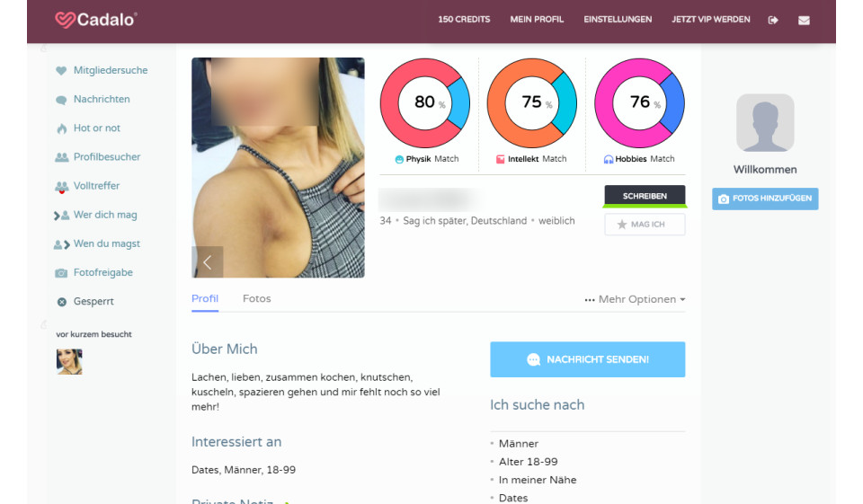Open MEIN PROFIL in top menu

tap(537, 19)
